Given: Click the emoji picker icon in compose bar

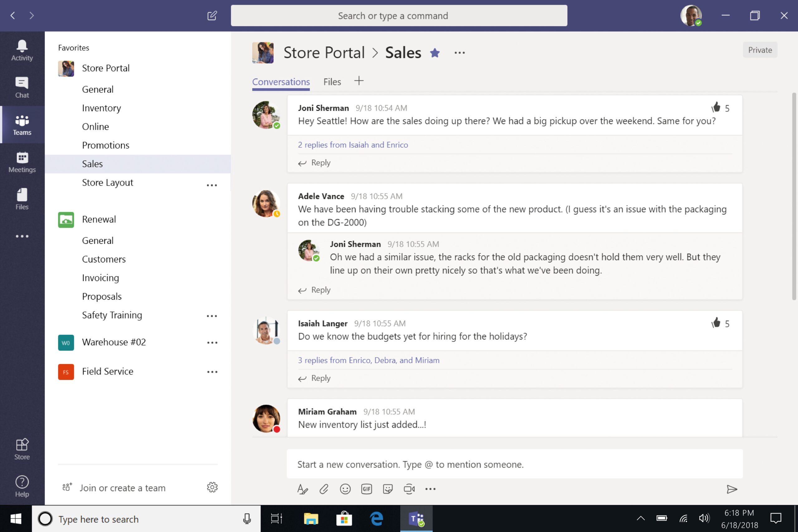Looking at the screenshot, I should coord(345,489).
